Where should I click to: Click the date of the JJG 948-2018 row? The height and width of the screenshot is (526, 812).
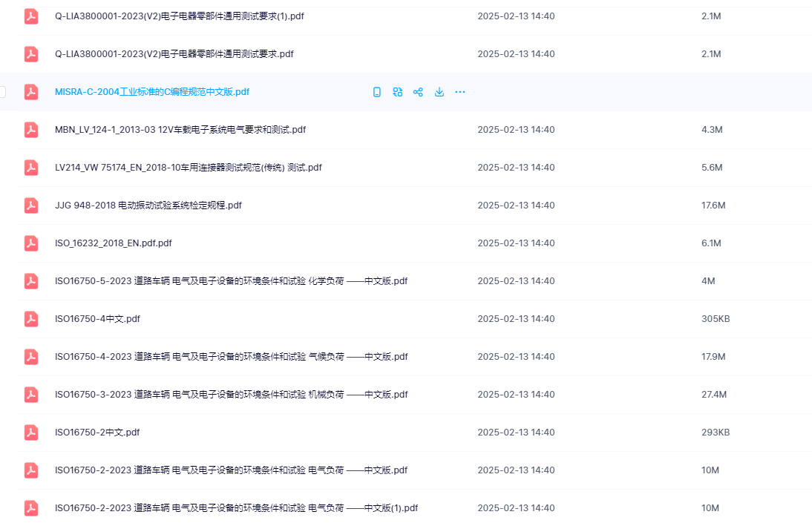pos(516,206)
